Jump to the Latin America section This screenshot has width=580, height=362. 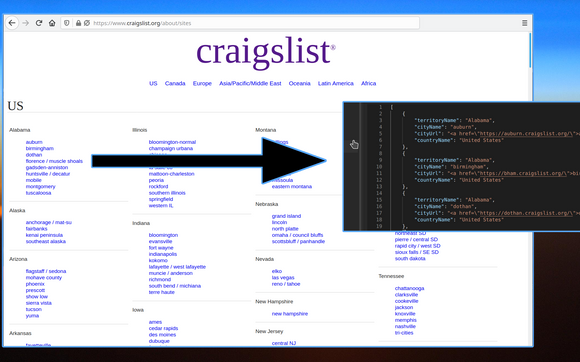[x=335, y=84]
